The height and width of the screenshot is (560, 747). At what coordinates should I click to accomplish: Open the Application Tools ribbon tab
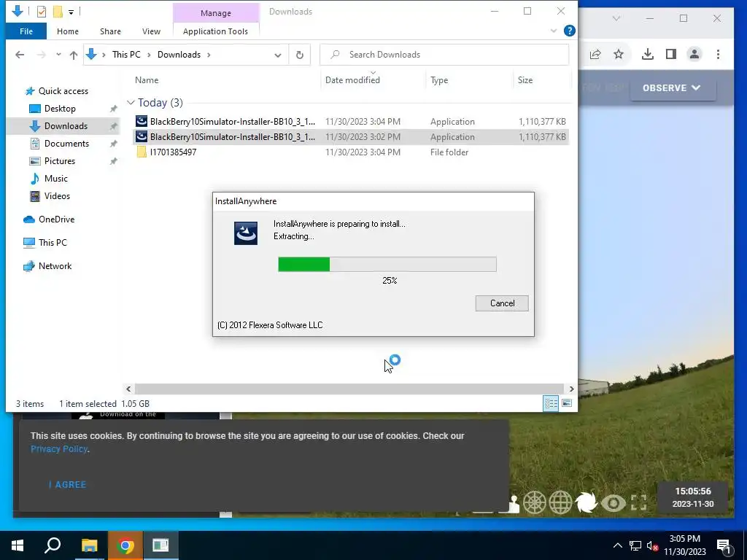pos(215,31)
